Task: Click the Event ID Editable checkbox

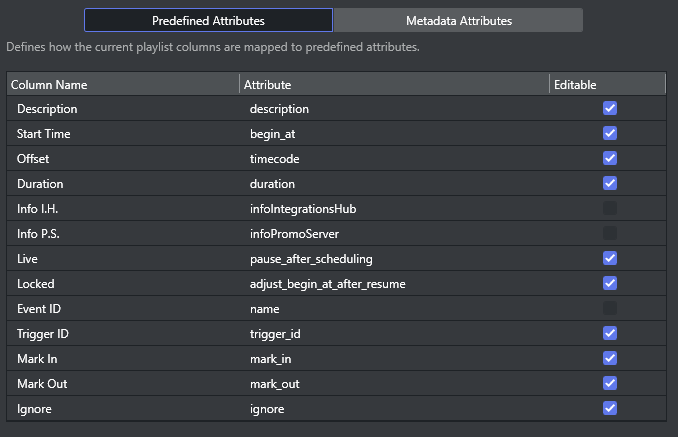Action: [610, 308]
